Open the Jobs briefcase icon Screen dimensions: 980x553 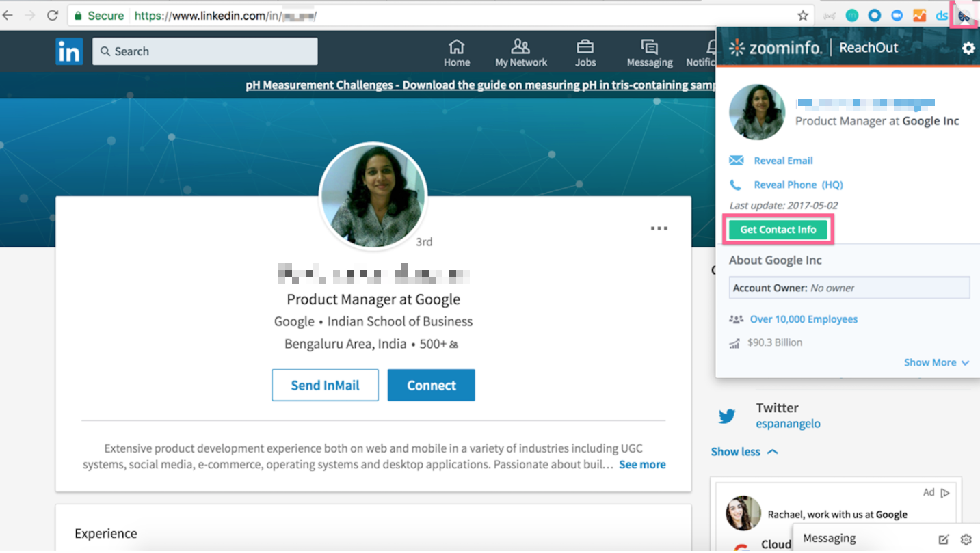coord(585,46)
